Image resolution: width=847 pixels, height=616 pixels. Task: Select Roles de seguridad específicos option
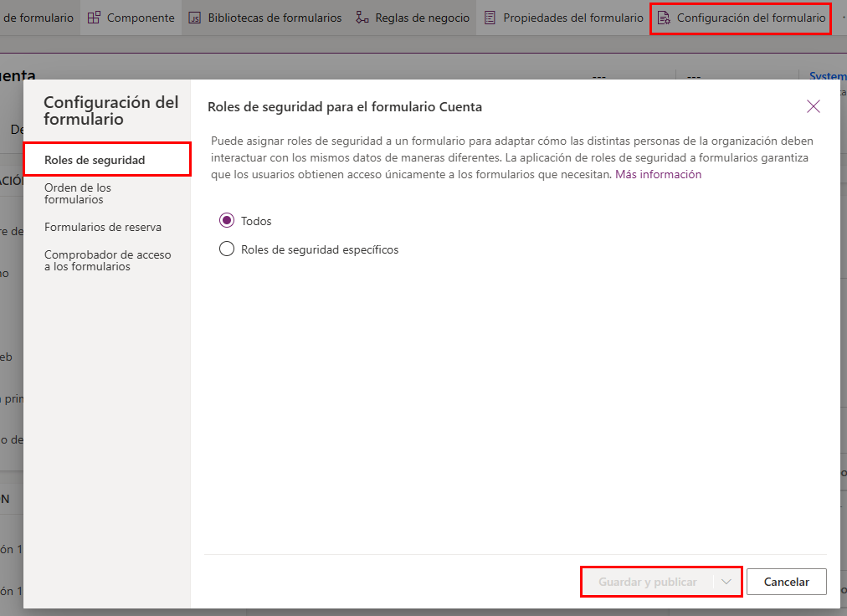227,249
